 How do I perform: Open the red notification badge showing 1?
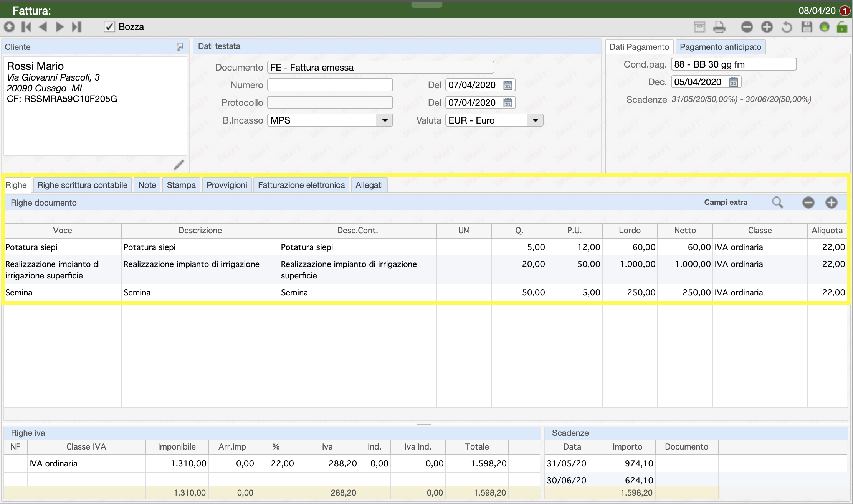coord(845,10)
